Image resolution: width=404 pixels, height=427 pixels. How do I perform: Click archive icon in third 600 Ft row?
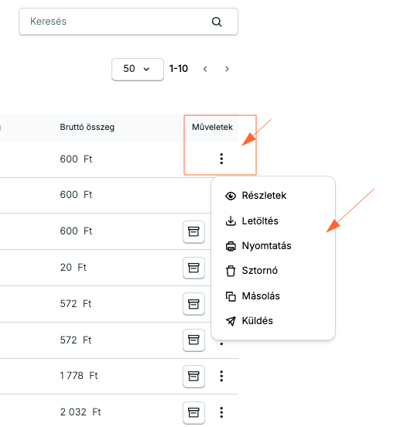coord(194,231)
